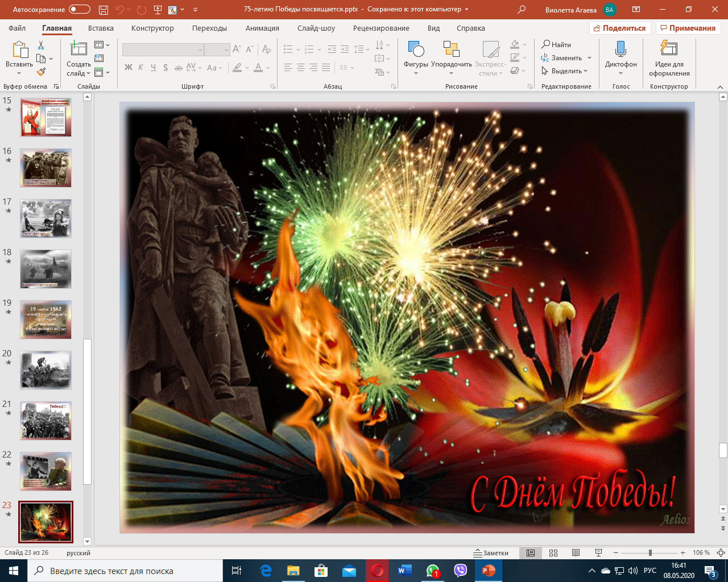Screen dimensions: 728x582
Task: Toggle Normal view button in status bar
Action: coord(531,552)
